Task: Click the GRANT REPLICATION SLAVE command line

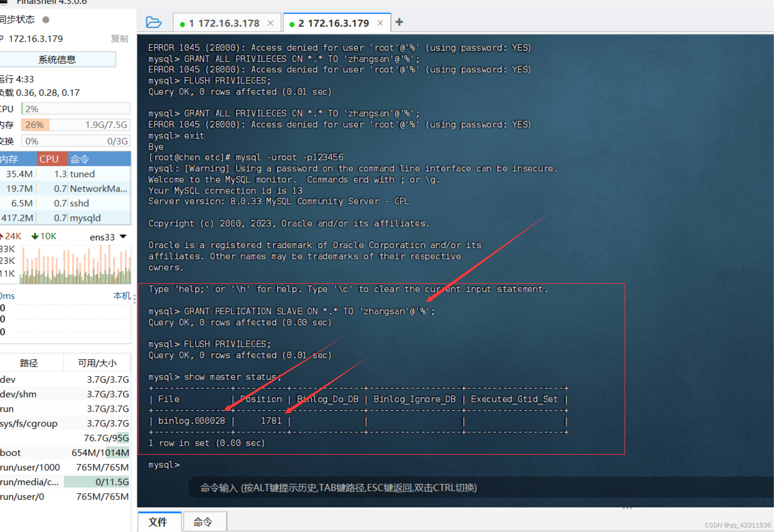Action: click(x=291, y=311)
